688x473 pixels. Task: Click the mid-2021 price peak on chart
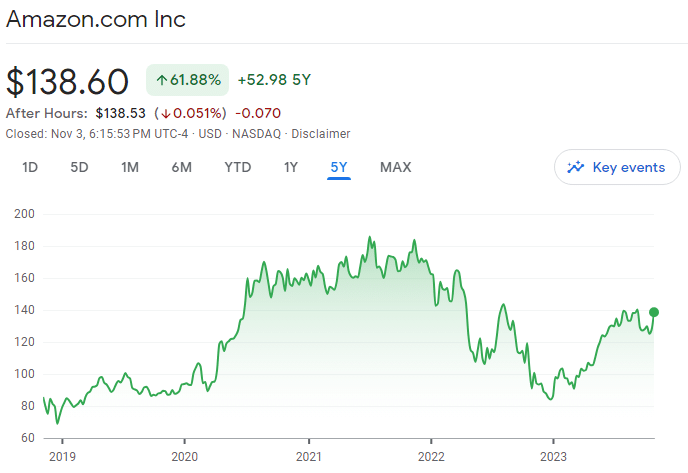click(369, 237)
